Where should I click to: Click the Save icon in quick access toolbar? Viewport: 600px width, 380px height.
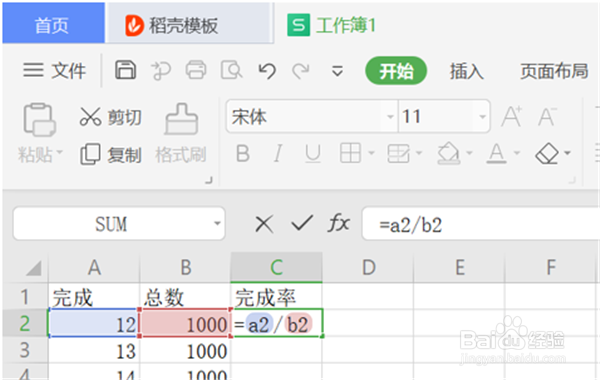tap(126, 70)
